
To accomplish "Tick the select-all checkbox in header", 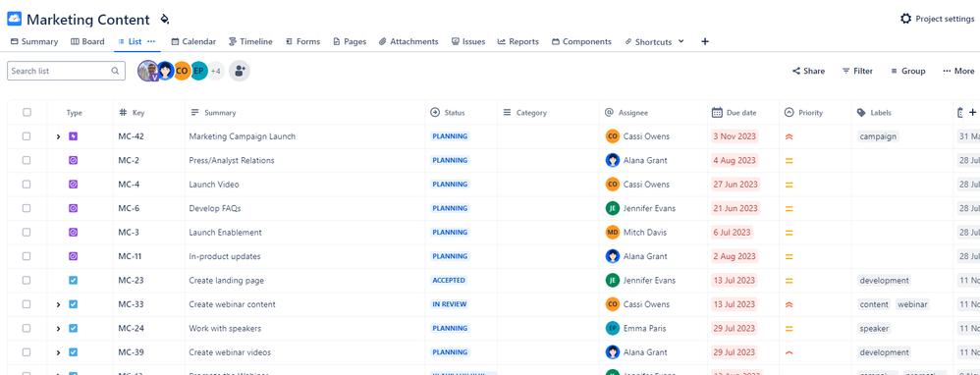I will click(27, 113).
